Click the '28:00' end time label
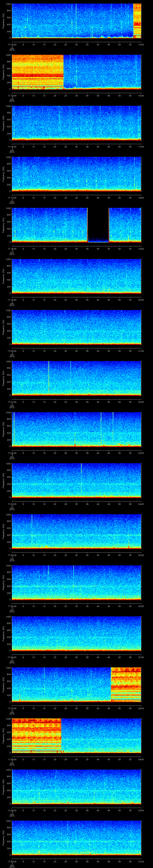This screenshot has width=153, height=868. point(141,708)
